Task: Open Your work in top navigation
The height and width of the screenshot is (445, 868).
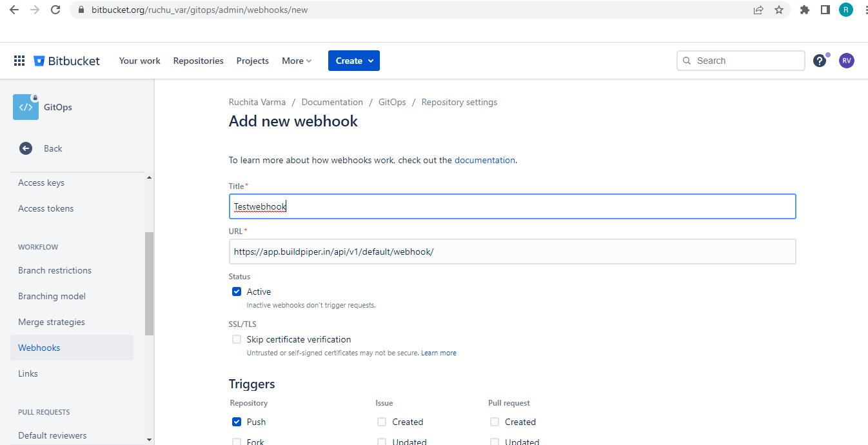Action: pyautogui.click(x=140, y=61)
